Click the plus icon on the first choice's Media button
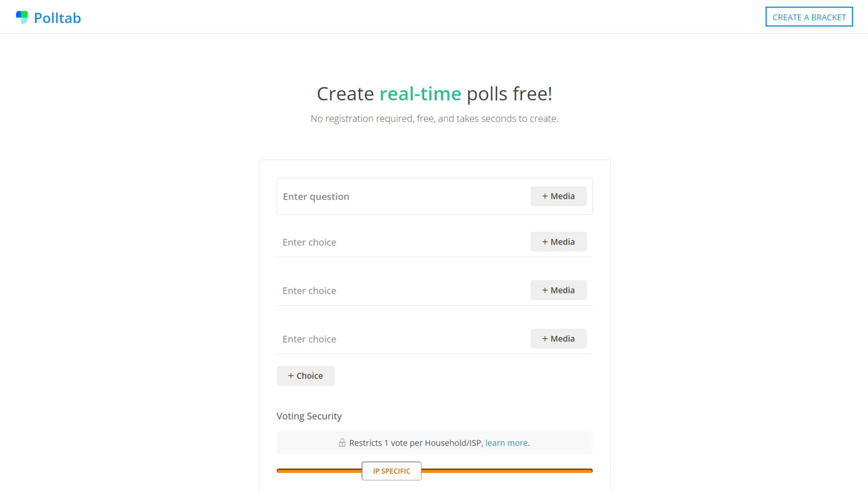This screenshot has width=868, height=492. (x=545, y=242)
